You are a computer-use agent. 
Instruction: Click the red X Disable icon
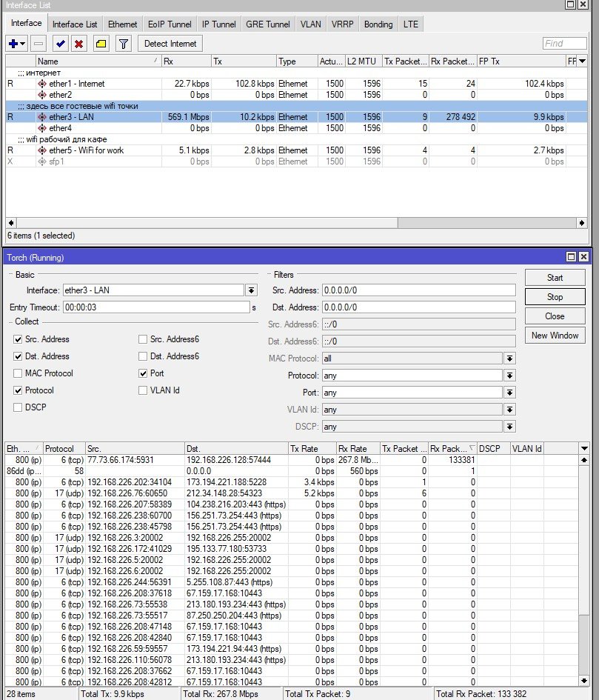click(78, 44)
